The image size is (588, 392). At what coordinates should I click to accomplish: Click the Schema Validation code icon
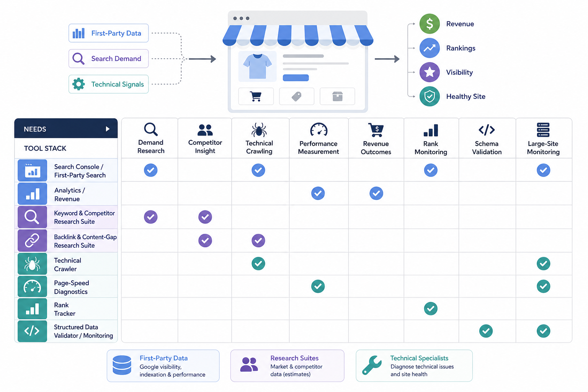point(487,130)
